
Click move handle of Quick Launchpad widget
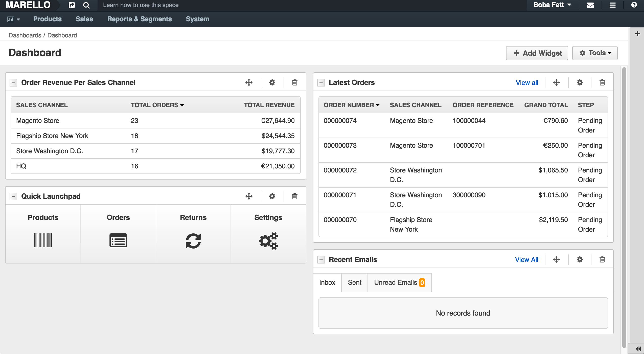pos(249,196)
